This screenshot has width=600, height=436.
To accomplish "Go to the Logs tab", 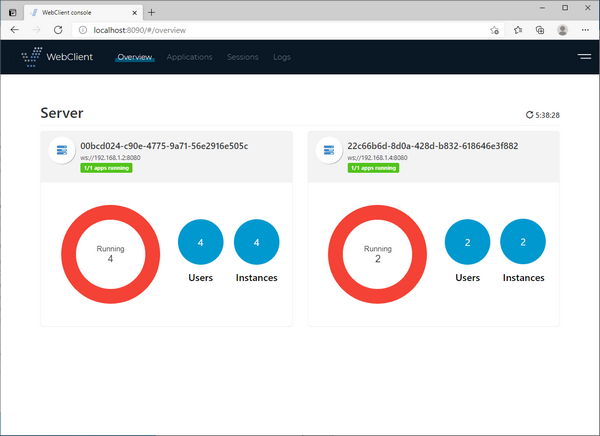I will [x=282, y=57].
